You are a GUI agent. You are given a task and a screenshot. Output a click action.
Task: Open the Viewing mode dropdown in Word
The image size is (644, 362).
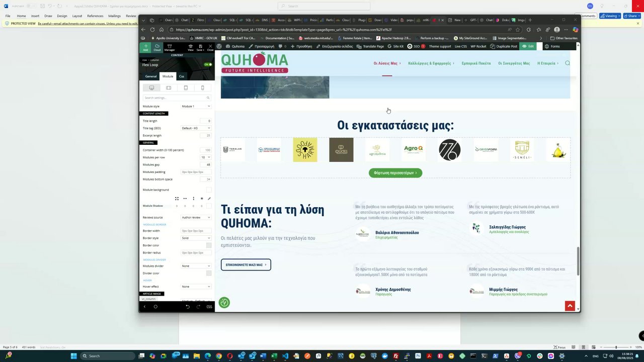pyautogui.click(x=610, y=16)
